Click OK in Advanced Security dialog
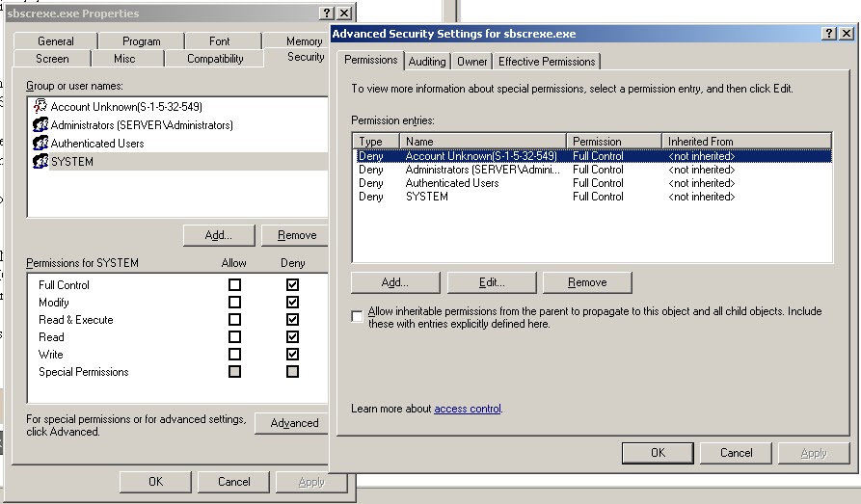Image resolution: width=861 pixels, height=504 pixels. click(x=658, y=453)
